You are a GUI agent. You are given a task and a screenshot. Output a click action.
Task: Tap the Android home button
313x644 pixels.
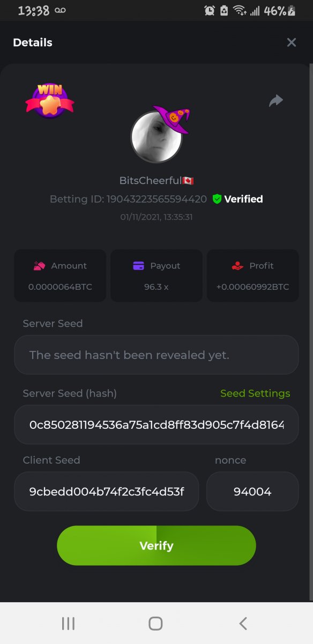point(155,623)
